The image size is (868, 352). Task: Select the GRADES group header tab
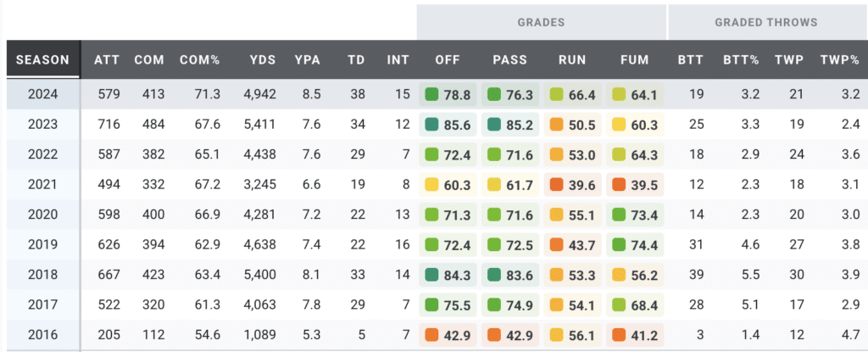[x=541, y=22]
